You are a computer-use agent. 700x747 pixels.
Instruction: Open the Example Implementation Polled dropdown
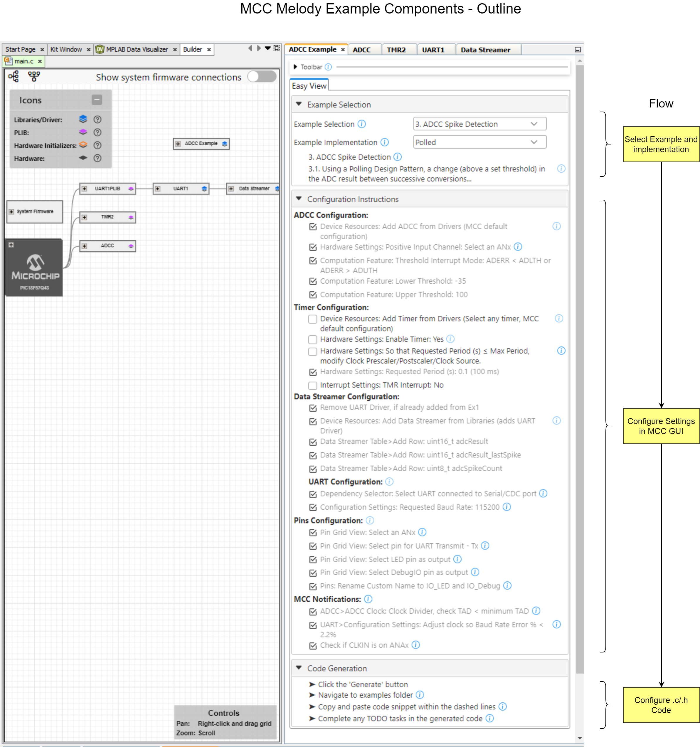click(479, 142)
